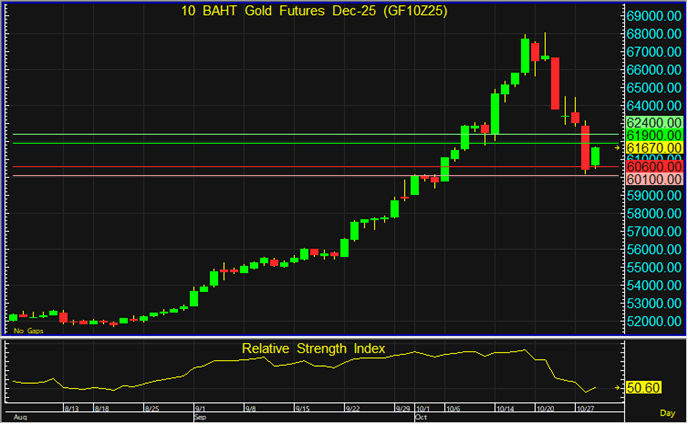Screen dimensions: 688x424
Task: Select the green 61900.00 level label
Action: coord(653,134)
